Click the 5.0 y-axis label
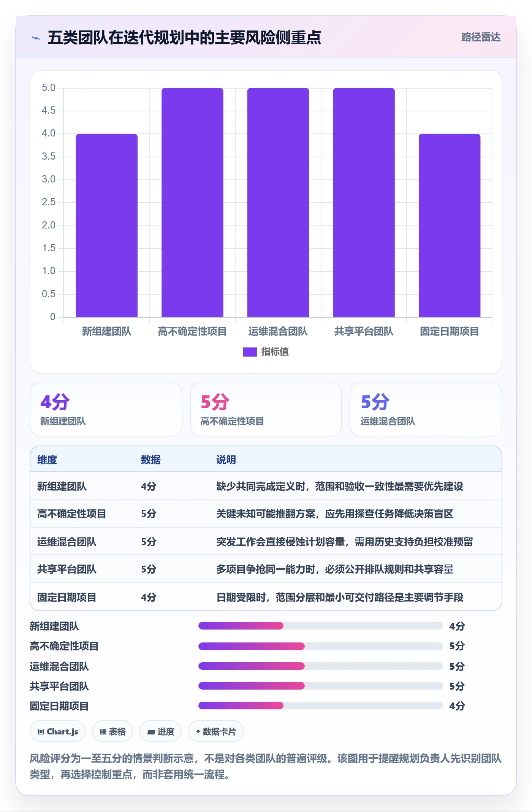 pyautogui.click(x=49, y=88)
